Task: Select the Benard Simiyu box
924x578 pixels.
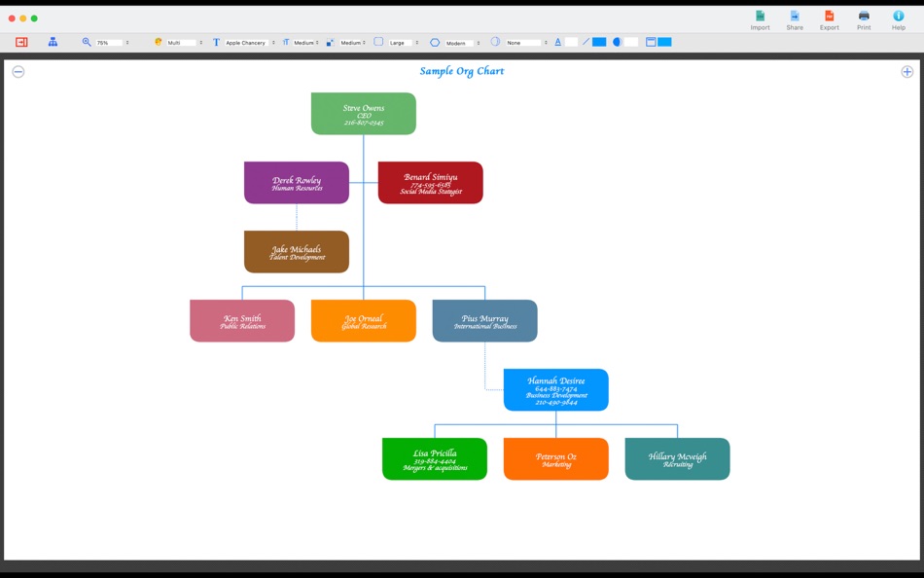Action: tap(431, 183)
